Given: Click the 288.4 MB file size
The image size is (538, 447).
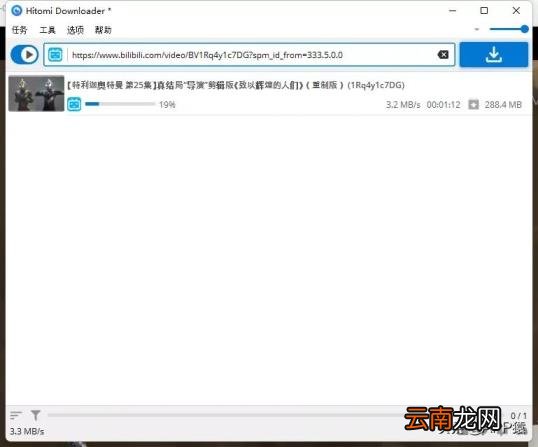Looking at the screenshot, I should [x=503, y=105].
